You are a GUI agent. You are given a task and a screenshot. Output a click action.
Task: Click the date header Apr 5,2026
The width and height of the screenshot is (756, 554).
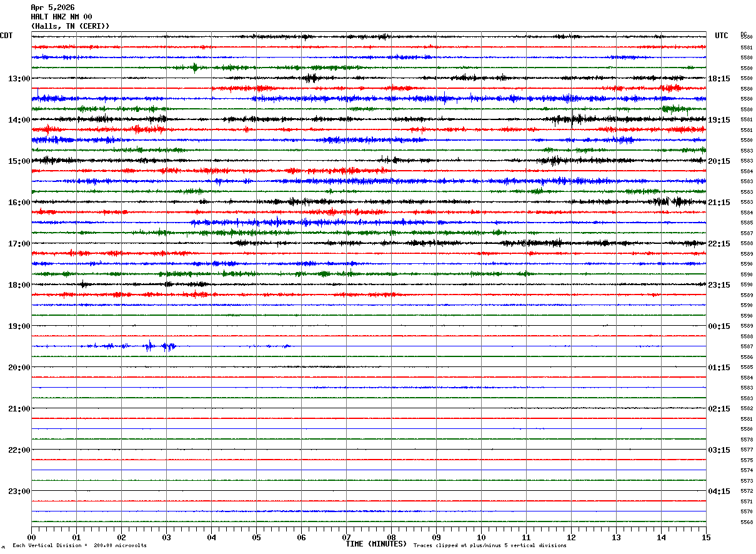click(52, 8)
